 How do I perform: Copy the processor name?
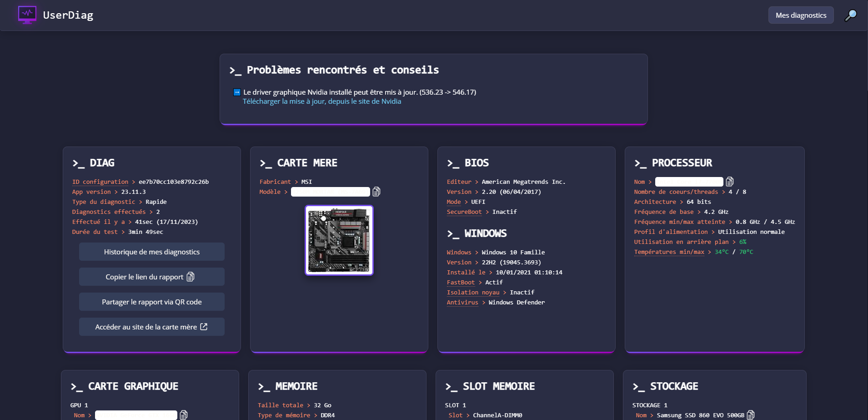coord(730,182)
